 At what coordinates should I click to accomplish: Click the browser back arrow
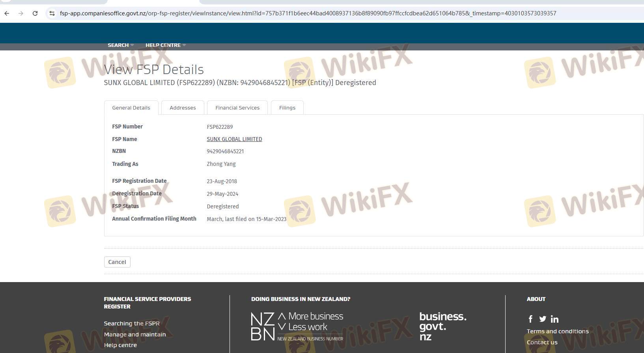[x=7, y=13]
